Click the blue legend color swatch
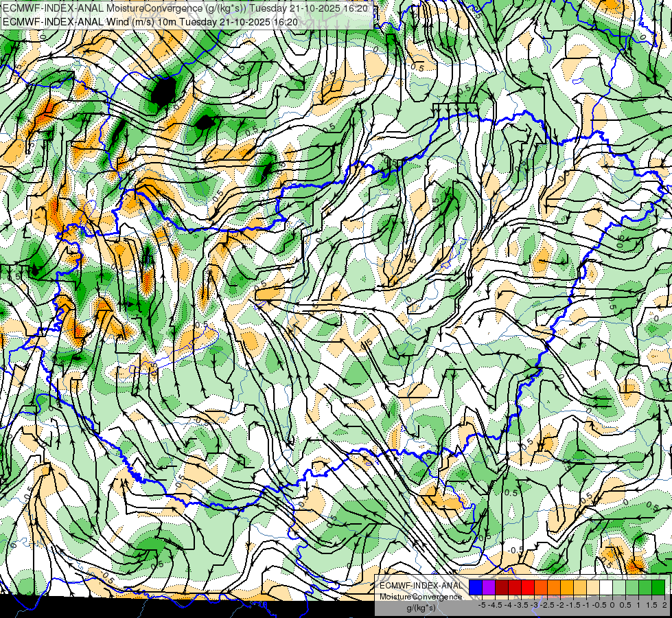 click(476, 587)
